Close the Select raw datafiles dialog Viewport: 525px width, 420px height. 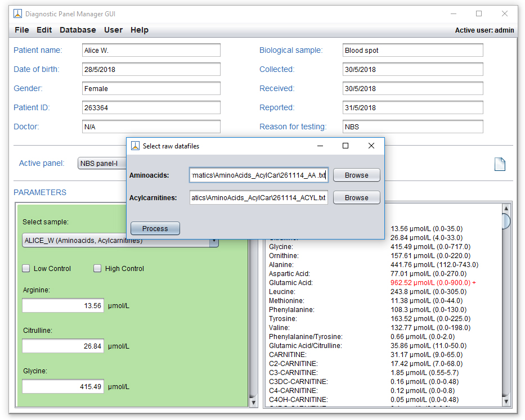(371, 146)
